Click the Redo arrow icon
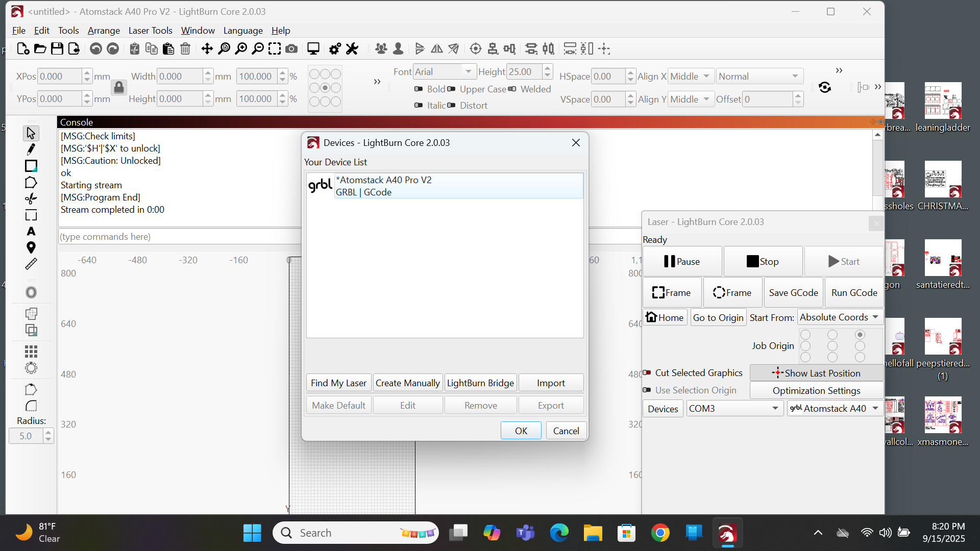 pyautogui.click(x=113, y=49)
